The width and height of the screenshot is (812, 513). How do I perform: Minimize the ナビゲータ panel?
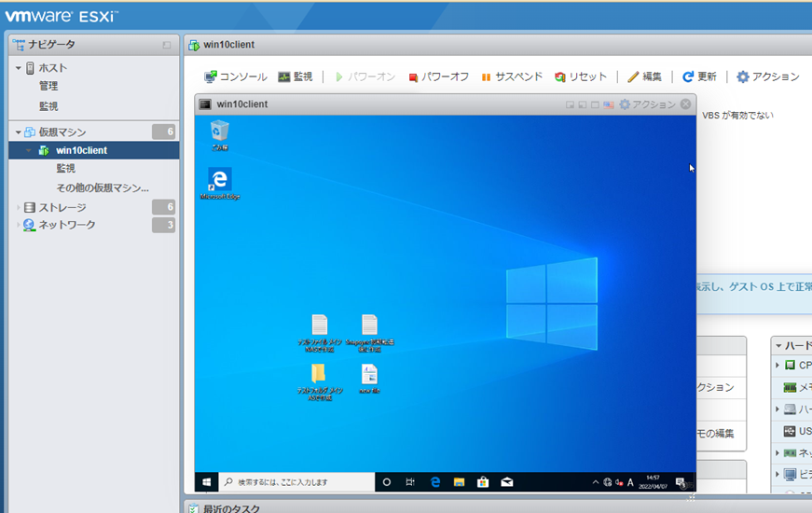click(167, 45)
